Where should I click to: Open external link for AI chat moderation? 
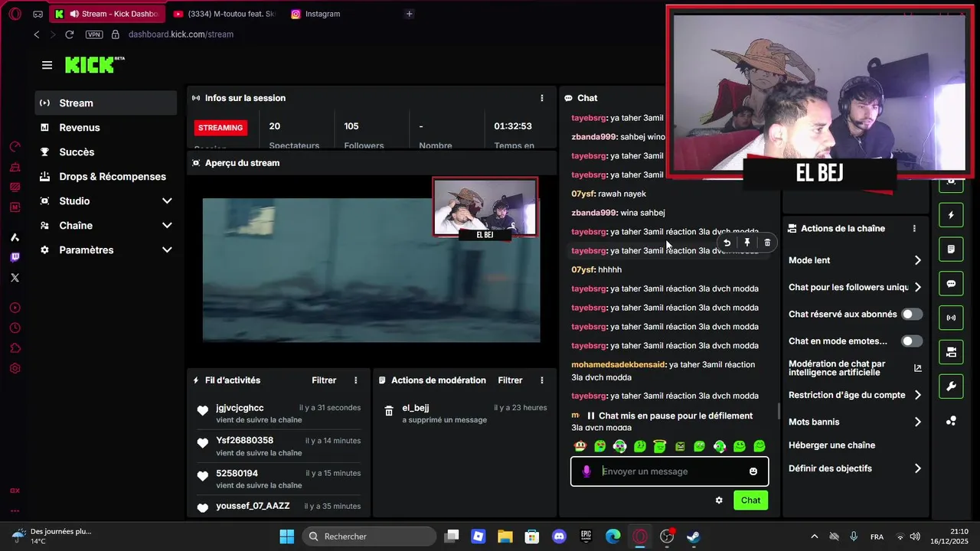pos(918,368)
